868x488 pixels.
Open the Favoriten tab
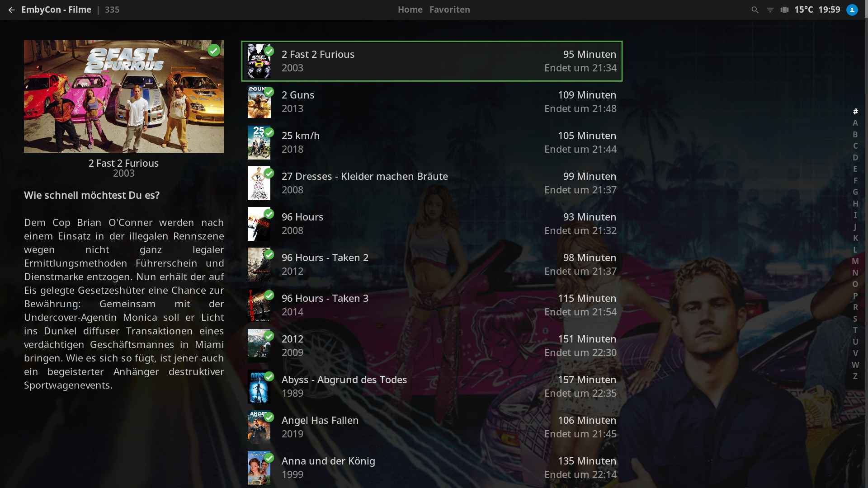(450, 9)
